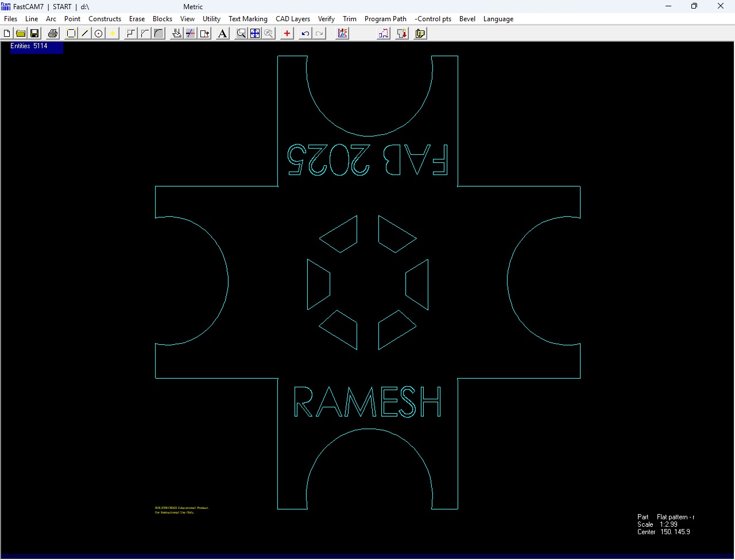Open the CAD Layers menu
This screenshot has height=560, width=735.
293,19
